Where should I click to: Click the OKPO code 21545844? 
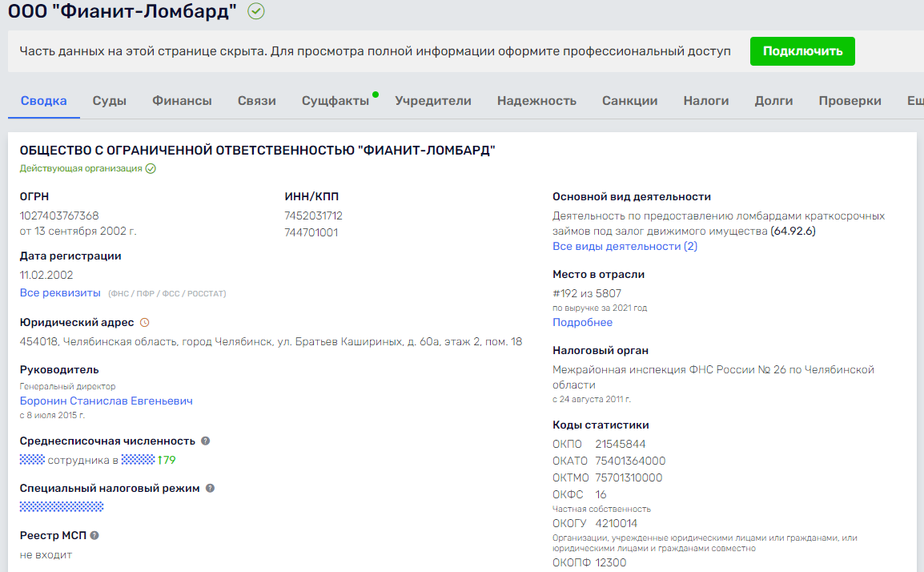pyautogui.click(x=620, y=444)
